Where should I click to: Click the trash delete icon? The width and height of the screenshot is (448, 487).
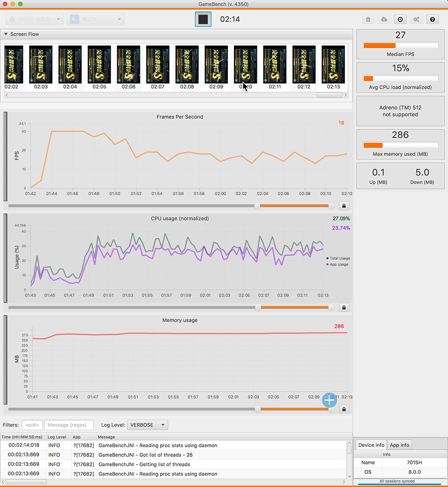368,19
